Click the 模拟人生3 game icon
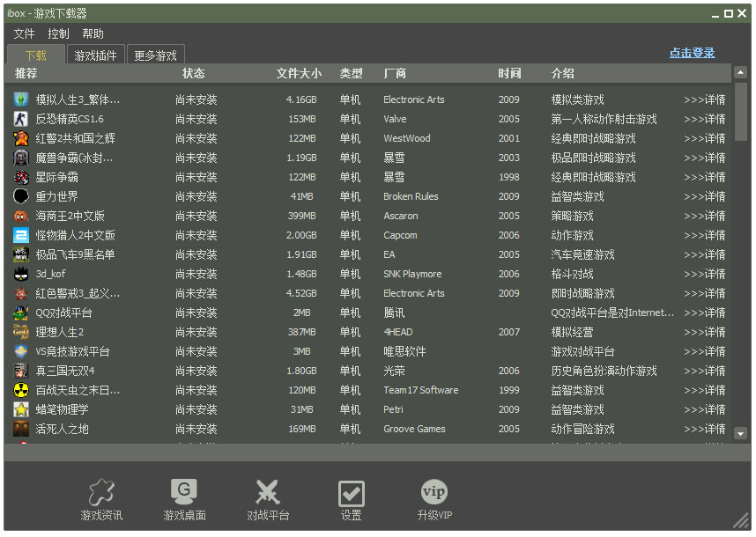The image size is (756, 537). click(21, 99)
